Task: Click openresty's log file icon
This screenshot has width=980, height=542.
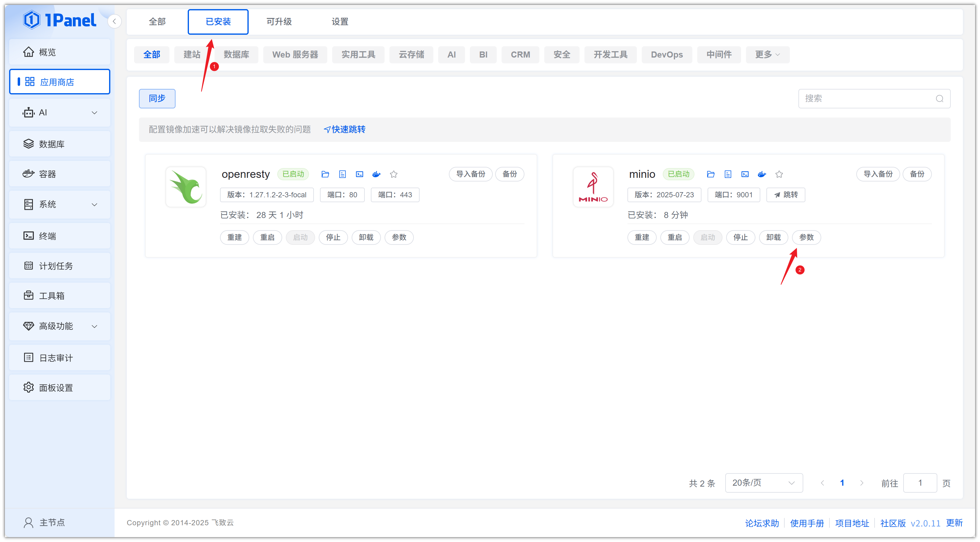Action: click(342, 174)
